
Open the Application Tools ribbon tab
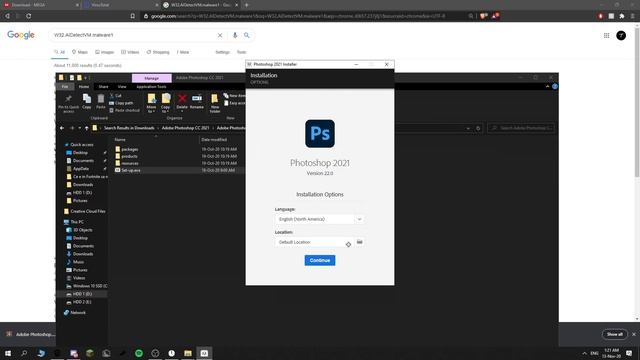[151, 87]
